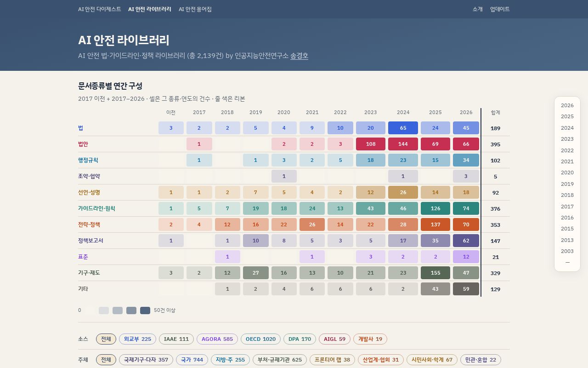Click the 법 row label
The height and width of the screenshot is (368, 588).
click(x=81, y=128)
